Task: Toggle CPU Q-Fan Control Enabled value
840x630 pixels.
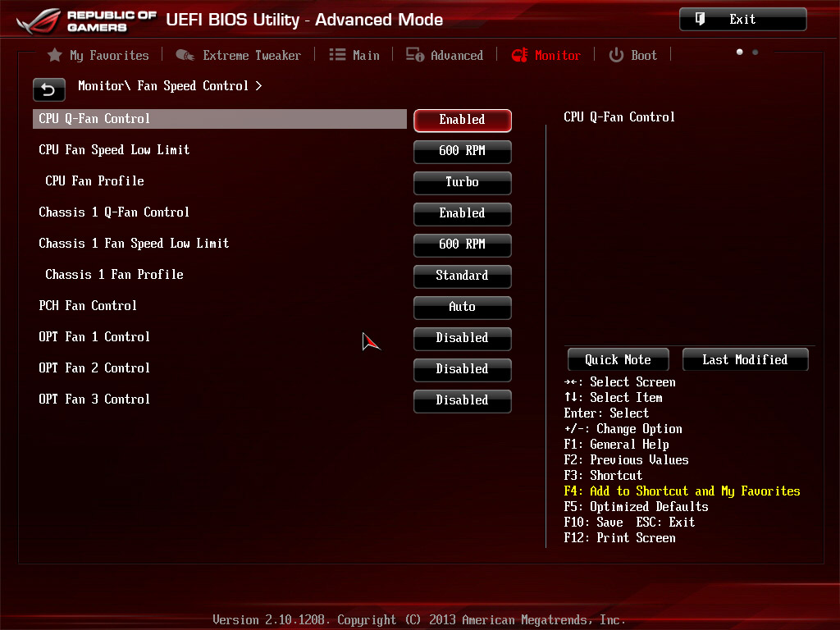Action: point(463,120)
